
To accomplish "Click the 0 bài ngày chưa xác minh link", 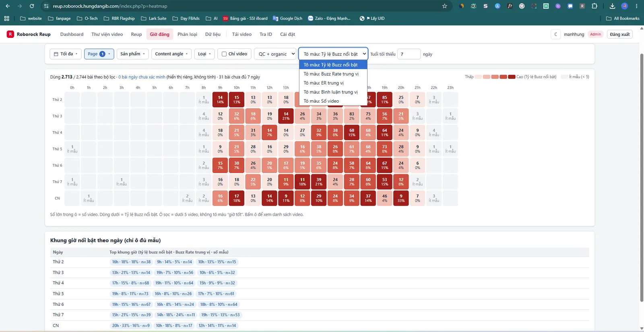I will tap(142, 77).
